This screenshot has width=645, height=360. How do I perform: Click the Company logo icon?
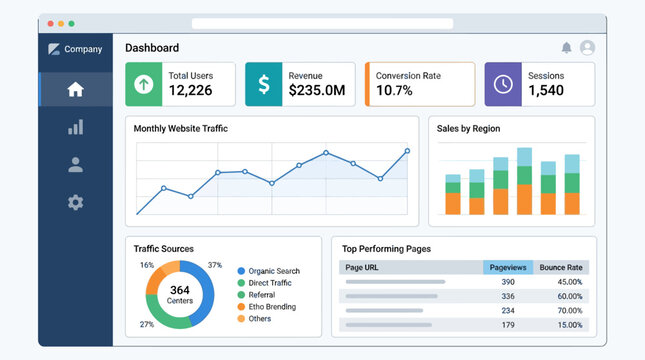click(x=54, y=49)
